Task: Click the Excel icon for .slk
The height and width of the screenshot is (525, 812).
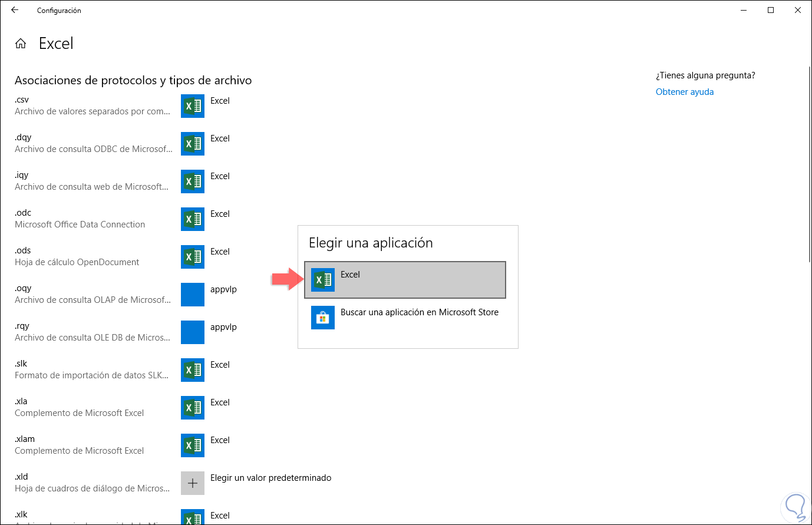Action: (193, 370)
